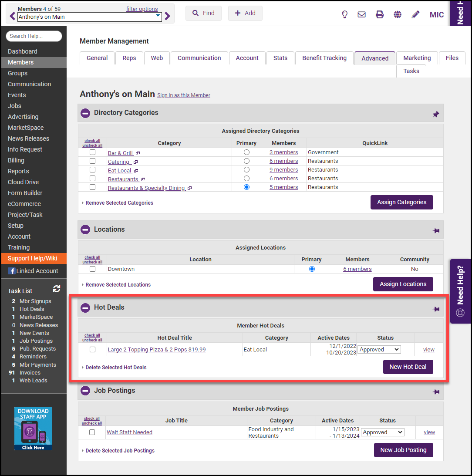Collapse the Locations section
This screenshot has width=472, height=476.
click(x=86, y=230)
